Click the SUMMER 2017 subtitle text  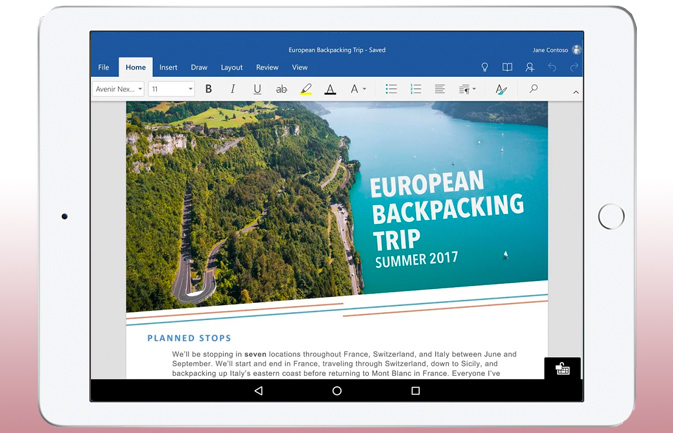(416, 260)
